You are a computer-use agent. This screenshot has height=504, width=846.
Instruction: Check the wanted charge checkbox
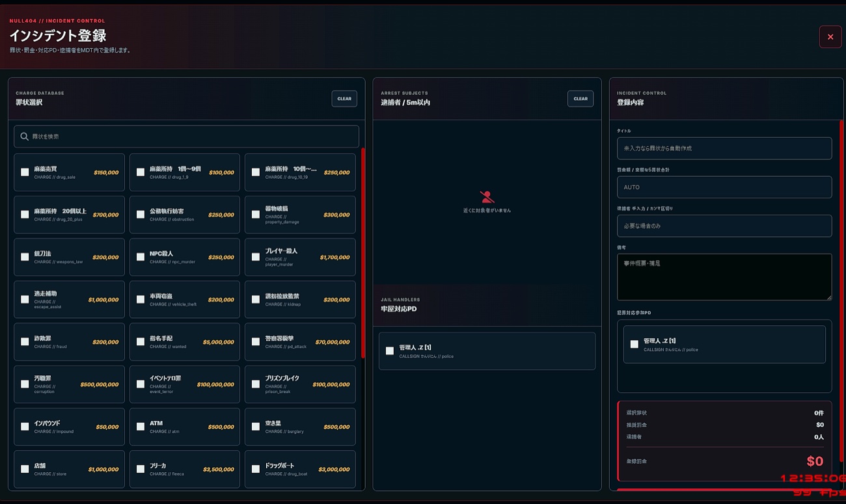[x=141, y=342]
